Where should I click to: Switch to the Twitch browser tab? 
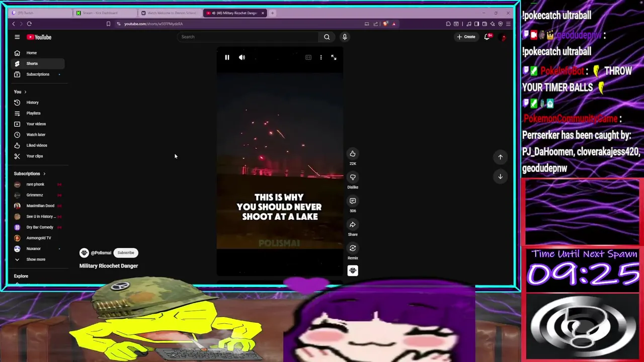(x=40, y=13)
